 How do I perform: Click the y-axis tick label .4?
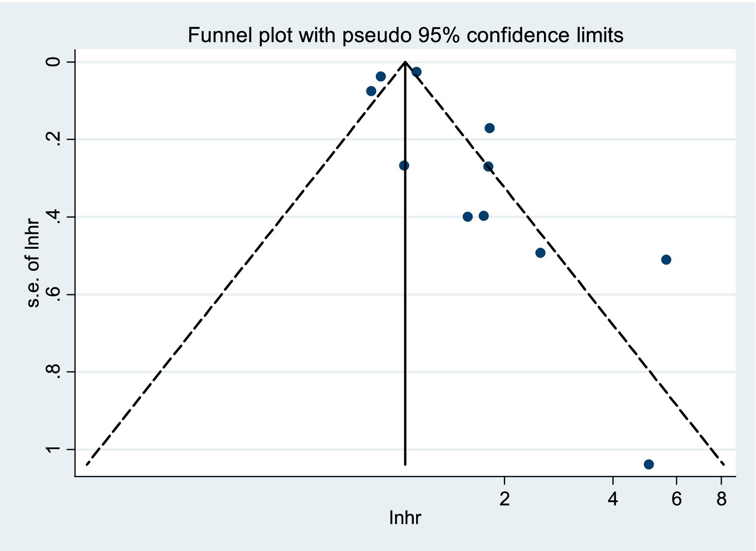(54, 217)
